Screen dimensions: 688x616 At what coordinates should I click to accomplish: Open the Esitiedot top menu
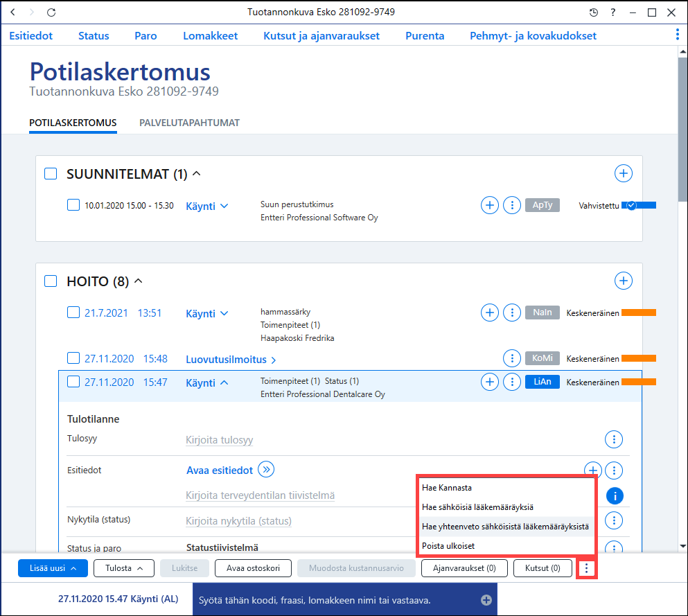(30, 35)
